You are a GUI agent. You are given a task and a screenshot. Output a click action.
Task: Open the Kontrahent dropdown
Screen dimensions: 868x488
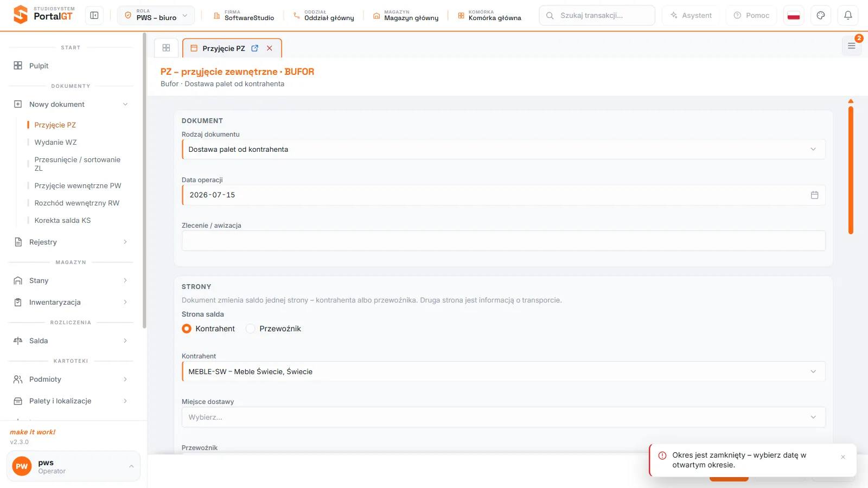503,371
